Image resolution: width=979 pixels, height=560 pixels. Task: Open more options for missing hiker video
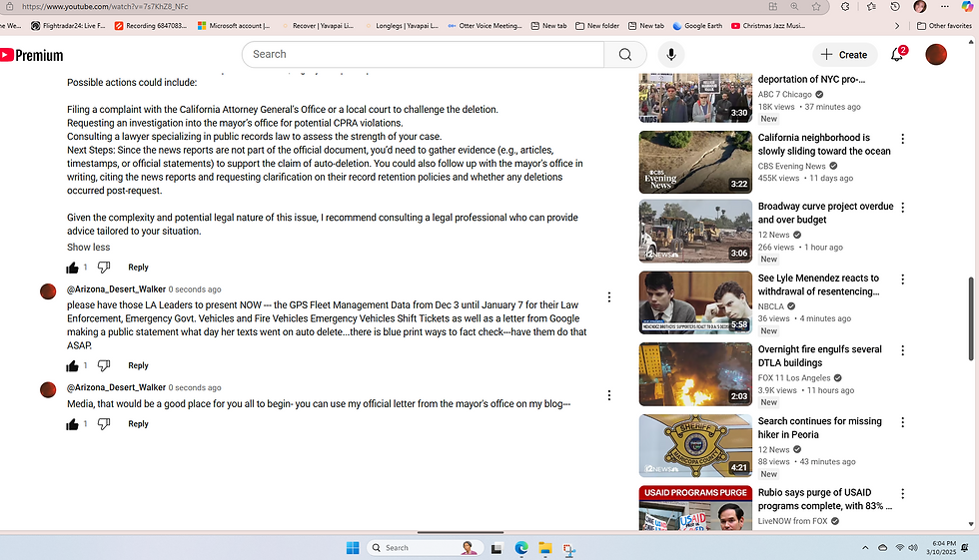tap(903, 422)
